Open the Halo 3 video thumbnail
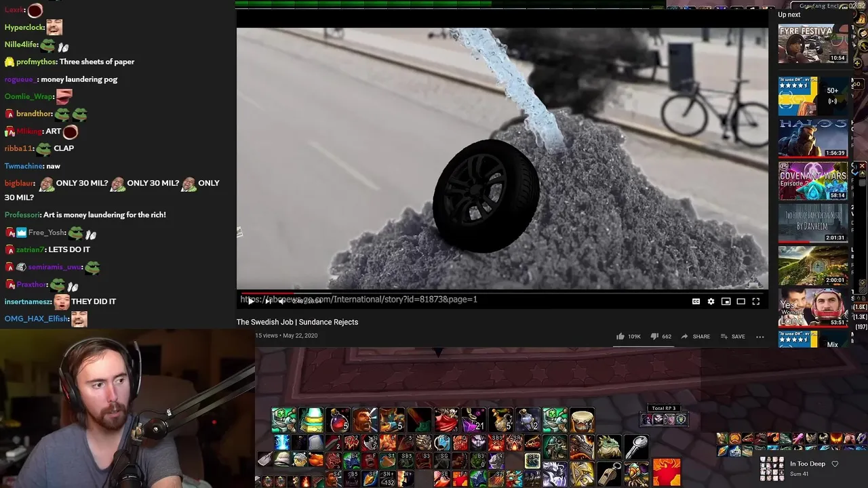Viewport: 868px width, 488px height. tap(812, 138)
